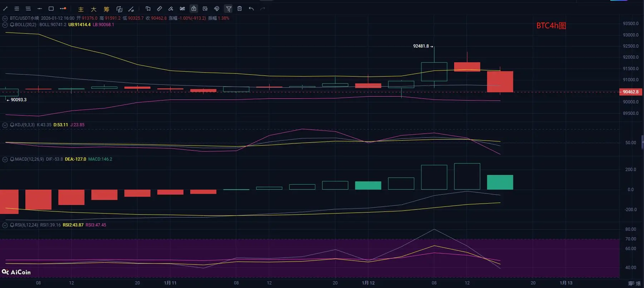Toggle the RSI alert bell

(x=12, y=225)
